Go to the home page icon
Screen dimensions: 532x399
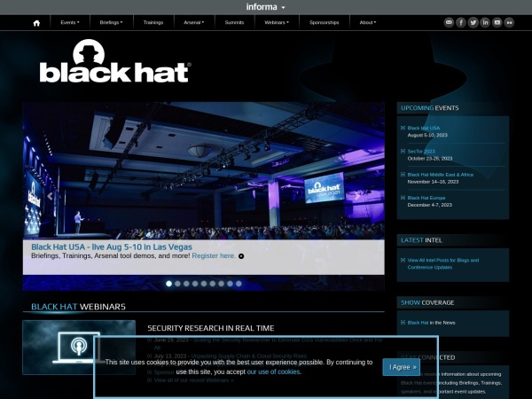[36, 23]
